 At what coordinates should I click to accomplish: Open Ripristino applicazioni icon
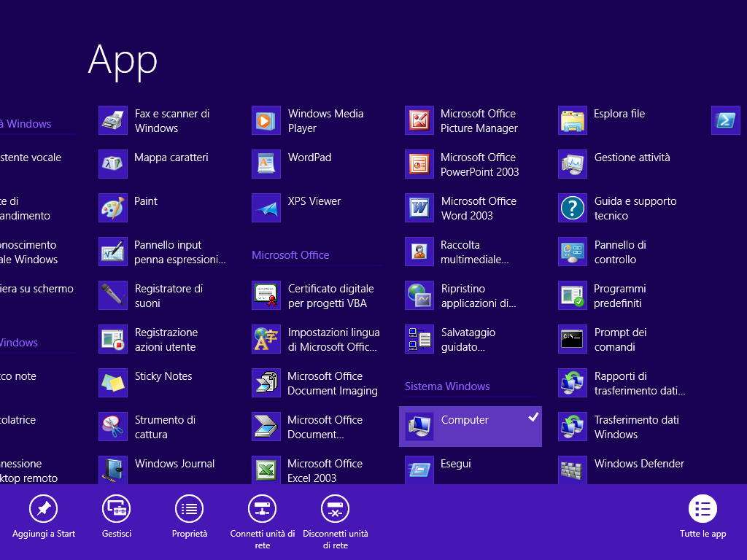(419, 296)
